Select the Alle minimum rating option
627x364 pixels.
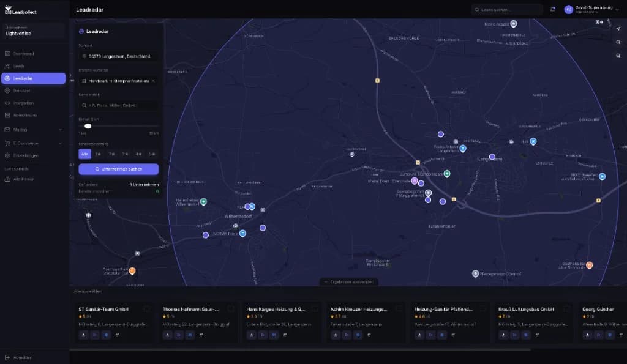click(84, 154)
